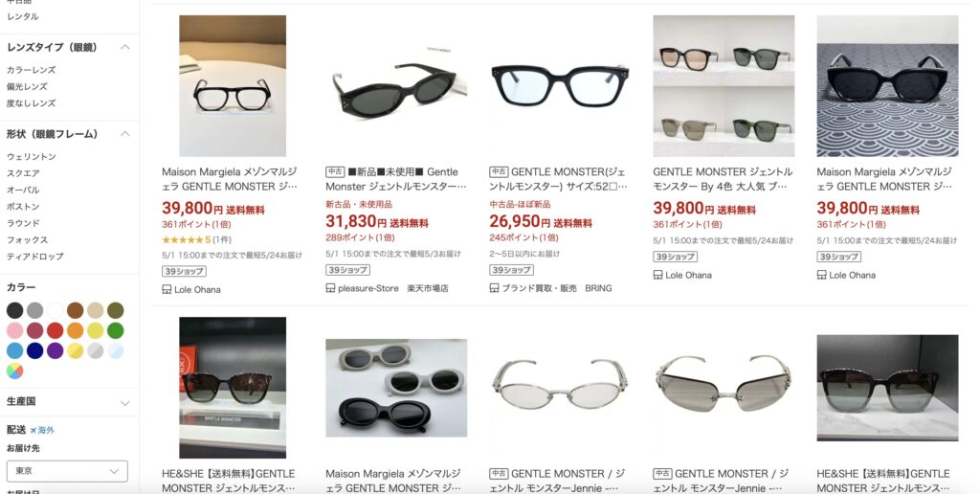Collapse the レンズタイプ（眼鏡） section
This screenshot has height=494, width=980.
click(x=125, y=48)
